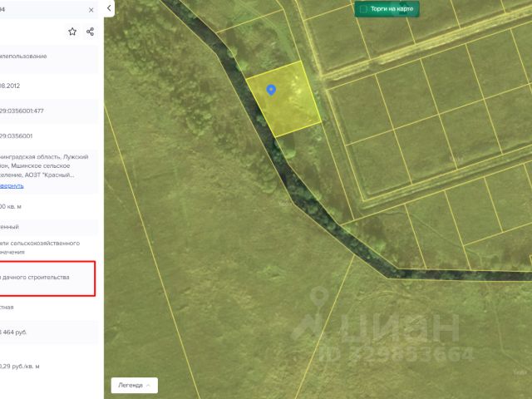Click the price per "руб./кв. м" row
Image resolution: width=532 pixels, height=399 pixels.
click(x=20, y=367)
